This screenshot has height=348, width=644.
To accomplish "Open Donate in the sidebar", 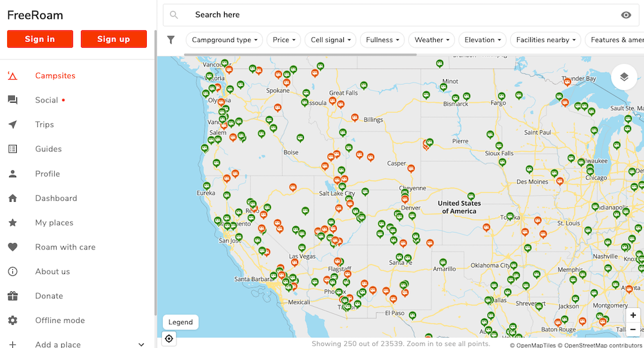I will click(x=49, y=296).
